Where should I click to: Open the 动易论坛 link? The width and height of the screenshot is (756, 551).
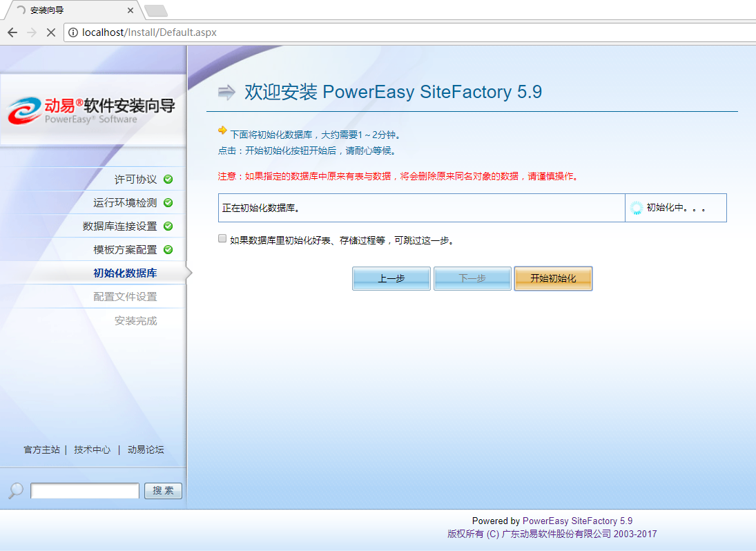(x=146, y=449)
